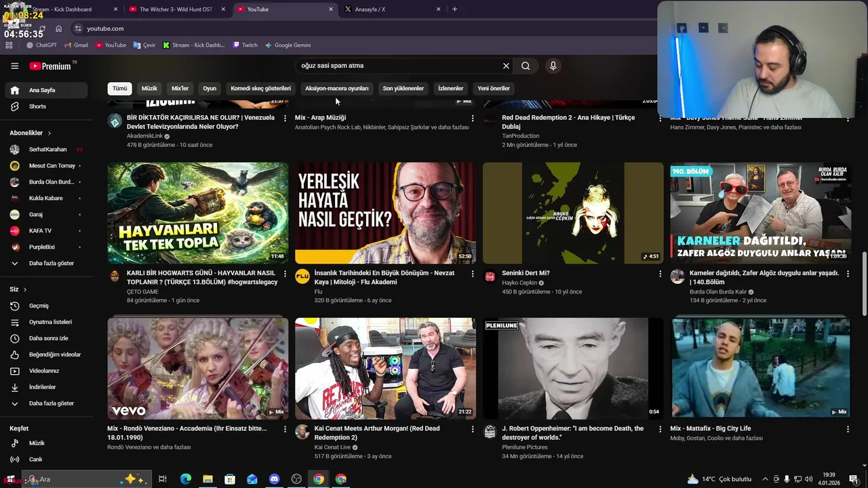868x488 pixels.
Task: Open options menu for Seninki Dert Mi?
Action: tap(660, 274)
